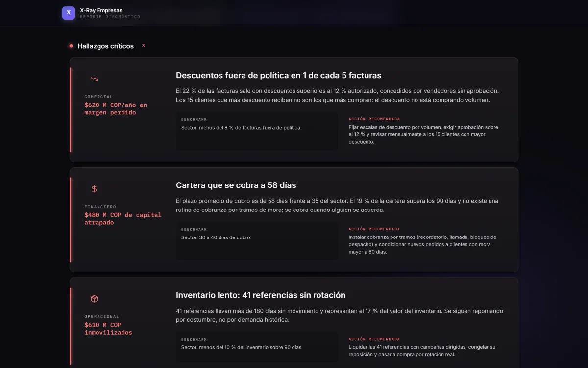Click ACCIÓN RECOMENDADA in the Inventario card
The width and height of the screenshot is (588, 368).
[x=374, y=339]
